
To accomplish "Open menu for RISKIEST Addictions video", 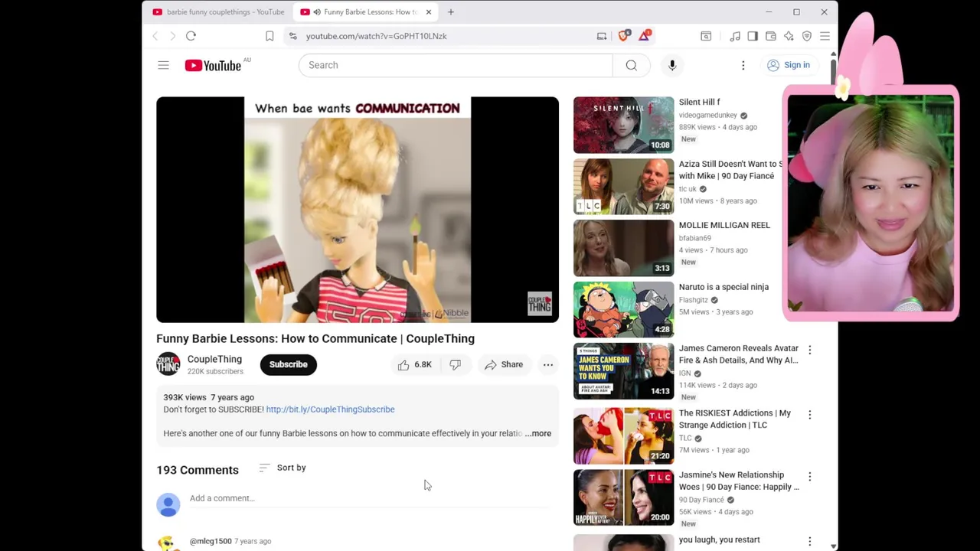I will [x=809, y=415].
